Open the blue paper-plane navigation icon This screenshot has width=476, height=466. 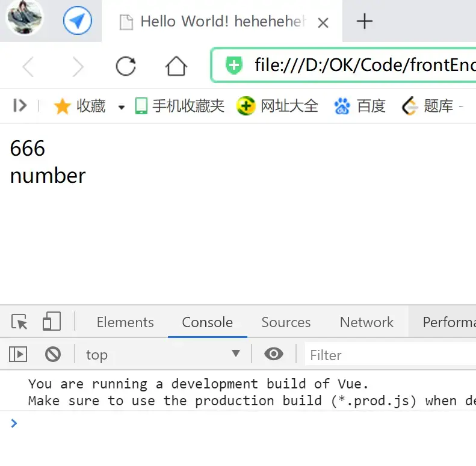coord(78,20)
